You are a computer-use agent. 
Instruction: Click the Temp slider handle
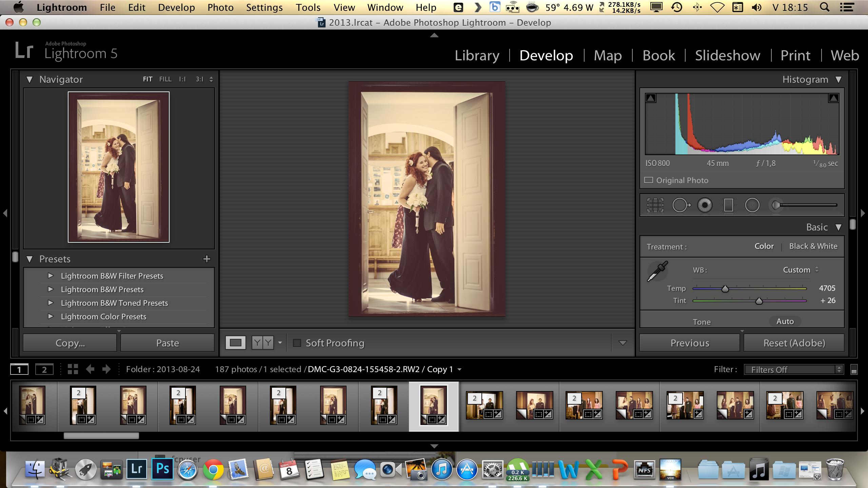pyautogui.click(x=725, y=289)
